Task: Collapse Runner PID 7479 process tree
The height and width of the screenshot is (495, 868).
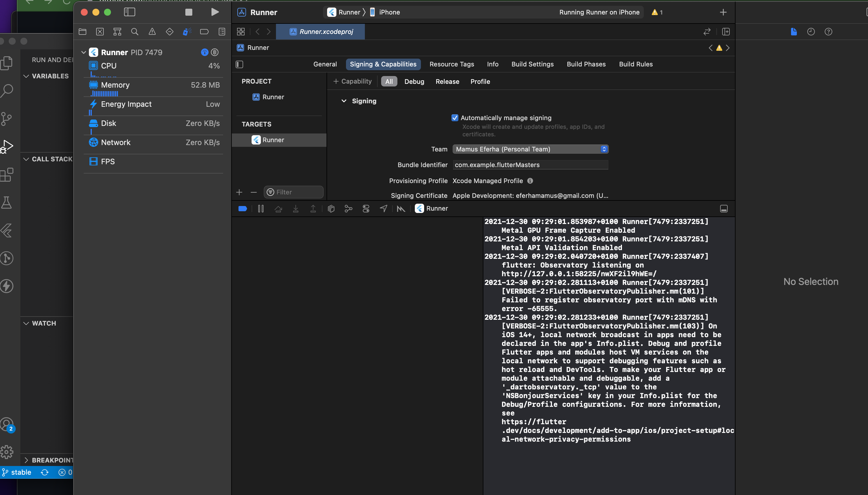Action: click(84, 52)
